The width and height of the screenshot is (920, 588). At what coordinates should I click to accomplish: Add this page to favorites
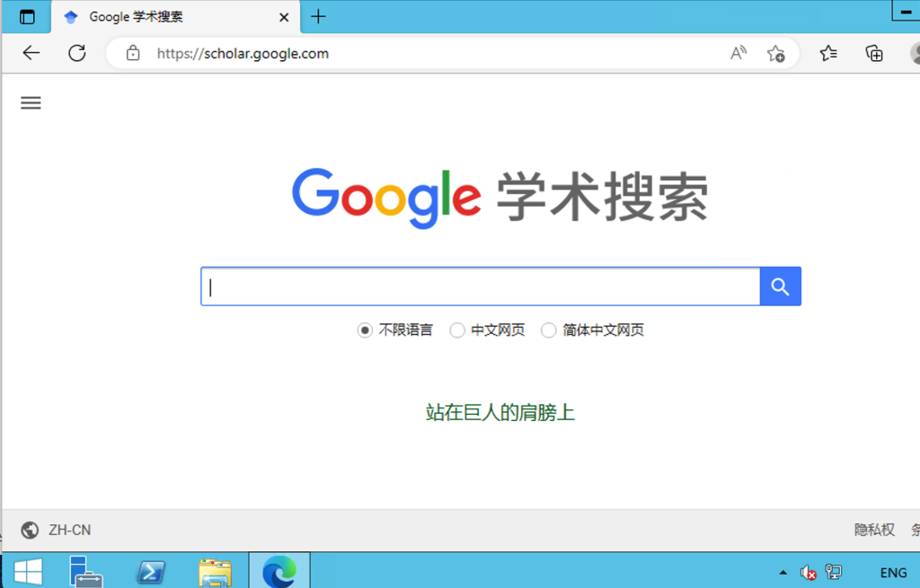tap(775, 53)
